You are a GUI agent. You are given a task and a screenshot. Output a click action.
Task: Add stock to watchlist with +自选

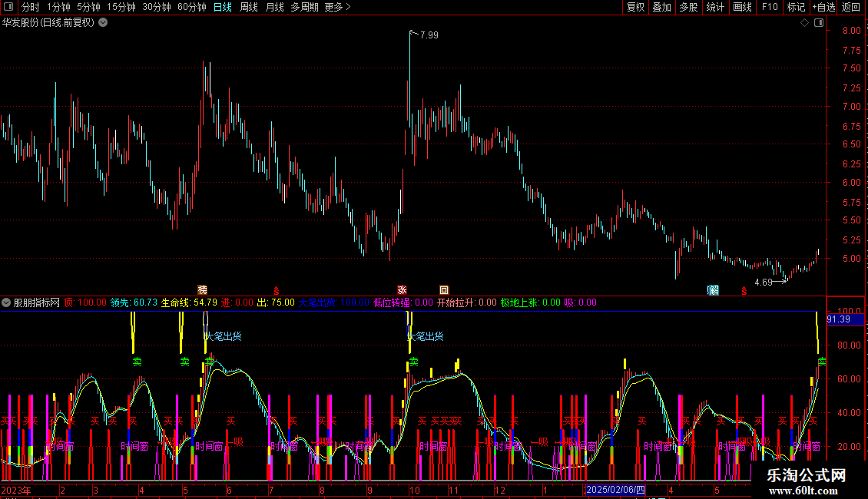tap(822, 7)
